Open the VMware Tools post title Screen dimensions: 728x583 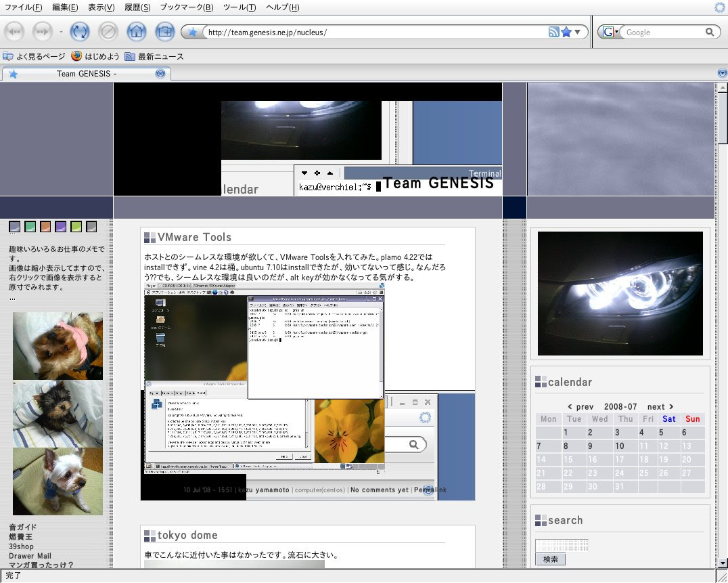[194, 237]
